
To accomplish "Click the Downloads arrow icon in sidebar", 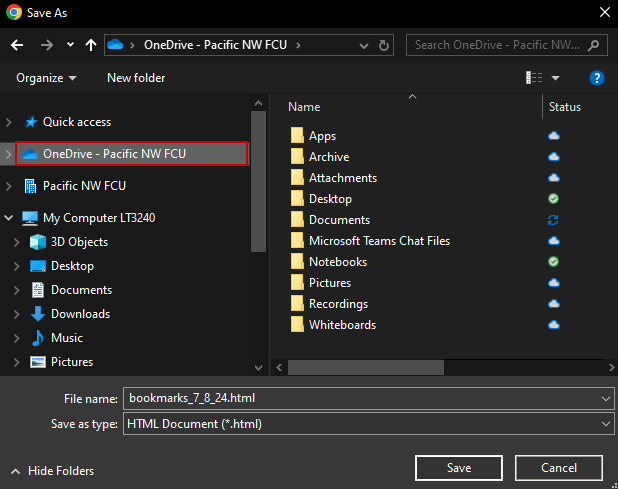I will [x=38, y=314].
